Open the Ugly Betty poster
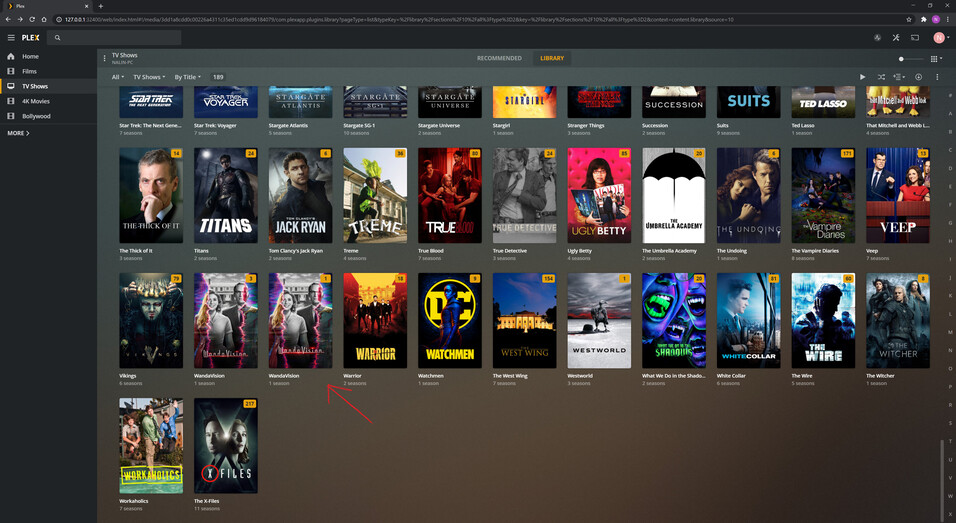The image size is (956, 523). pyautogui.click(x=599, y=195)
